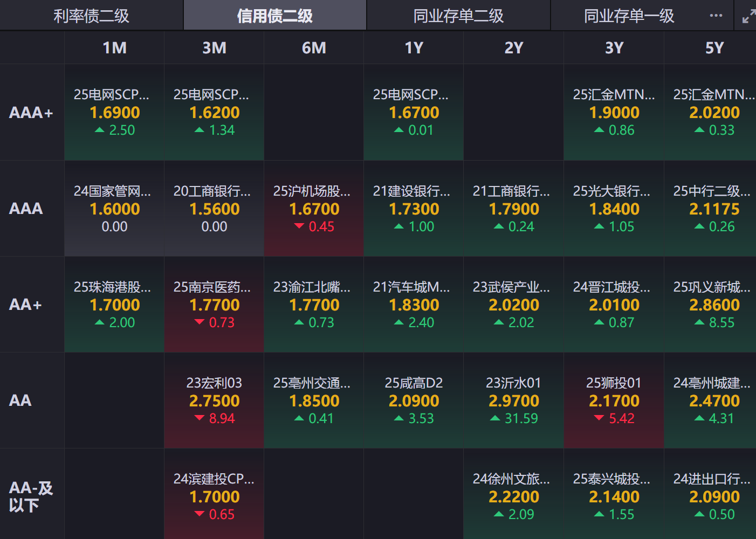
Task: Switch to the 利率债二级 tab
Action: pos(91,16)
